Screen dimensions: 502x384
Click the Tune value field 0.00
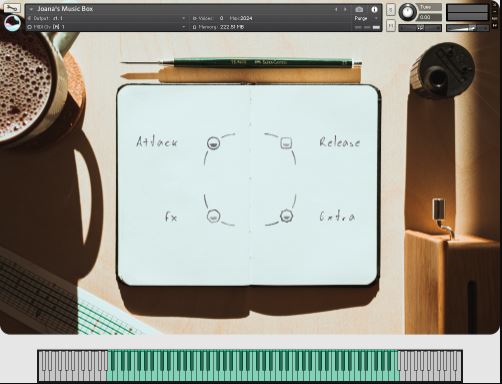click(430, 17)
